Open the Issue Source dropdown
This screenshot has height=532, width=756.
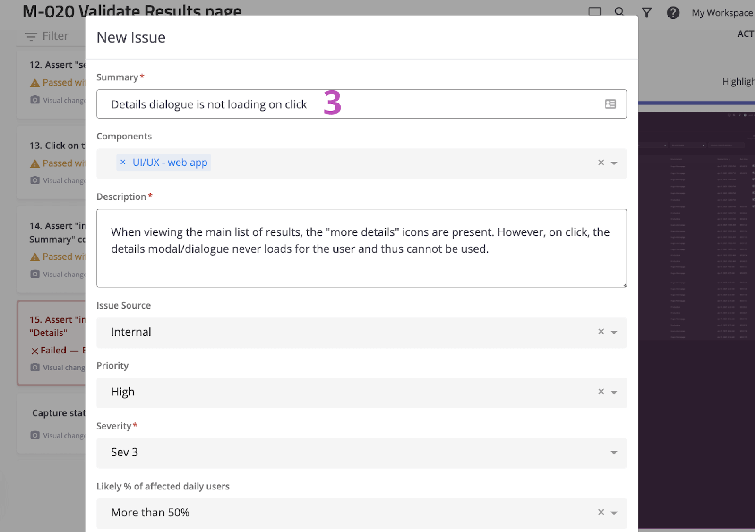point(614,332)
